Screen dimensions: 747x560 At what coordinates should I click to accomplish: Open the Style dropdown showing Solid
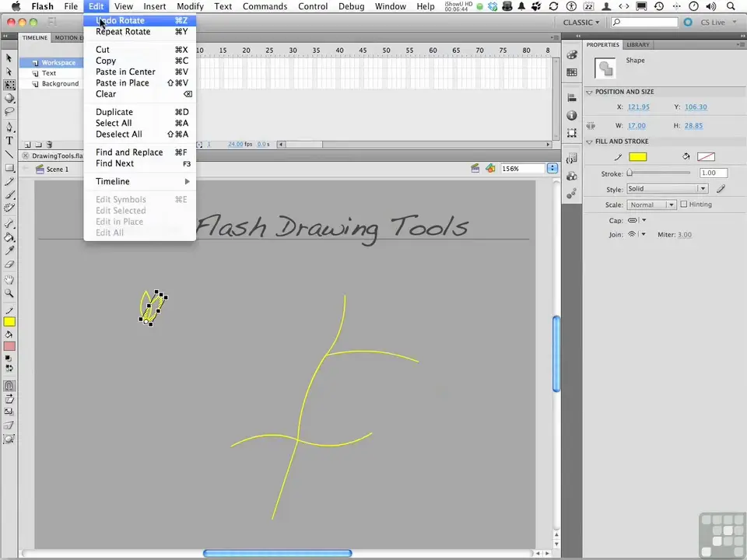[x=667, y=189]
